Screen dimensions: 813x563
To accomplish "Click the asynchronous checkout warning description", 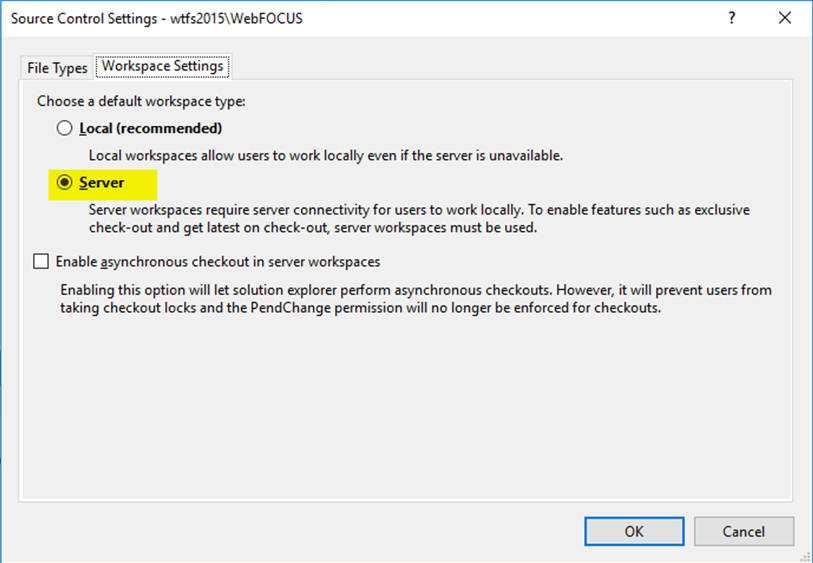I will pos(415,299).
